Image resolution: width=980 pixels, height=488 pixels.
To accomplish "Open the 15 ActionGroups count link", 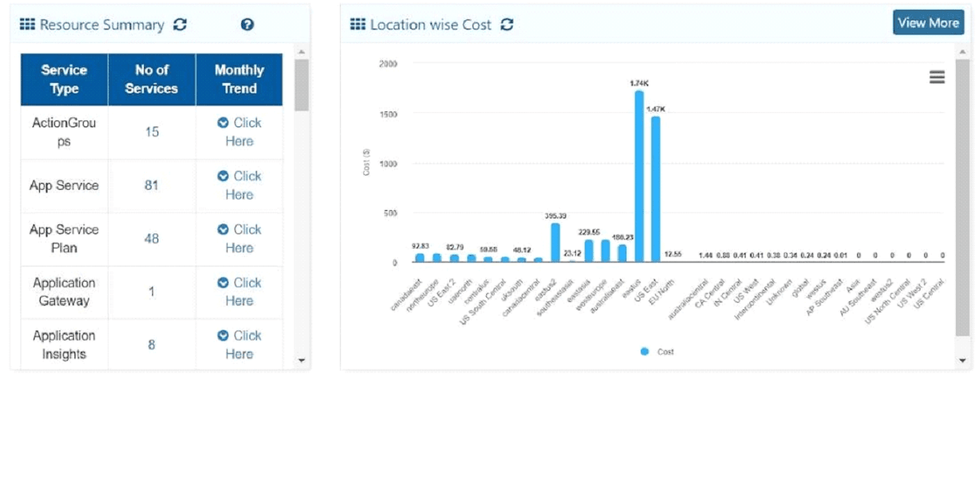I will [x=152, y=132].
